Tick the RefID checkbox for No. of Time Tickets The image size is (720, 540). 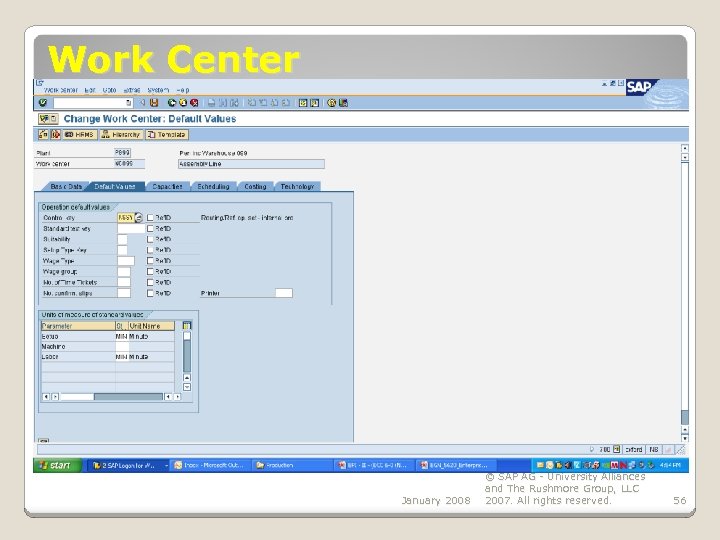(150, 282)
